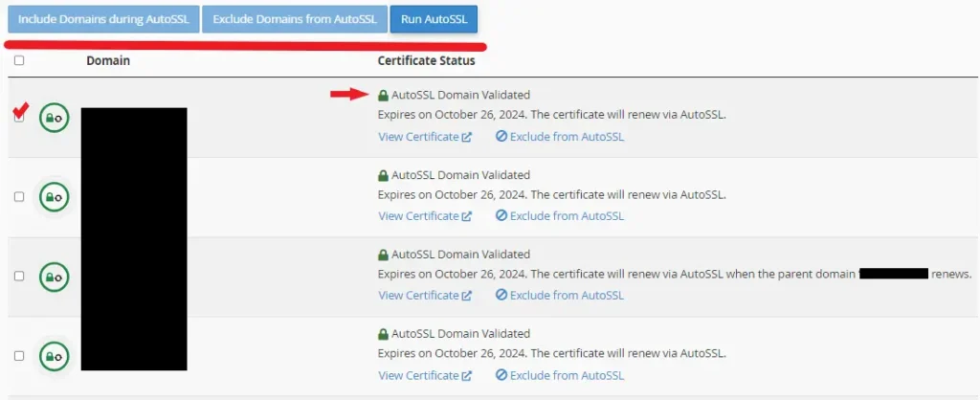Click the green lock icon in second domain row
Viewport: 980px width, 400px height.
(x=54, y=197)
